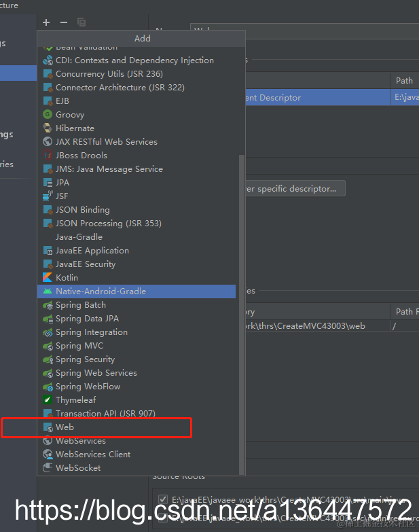Click the JPA icon

tap(48, 183)
